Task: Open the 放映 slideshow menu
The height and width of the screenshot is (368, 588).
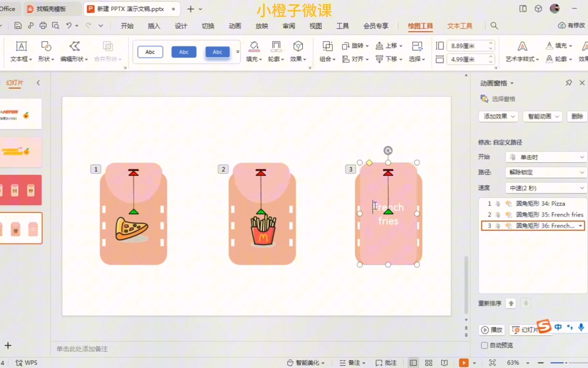Action: [261, 26]
